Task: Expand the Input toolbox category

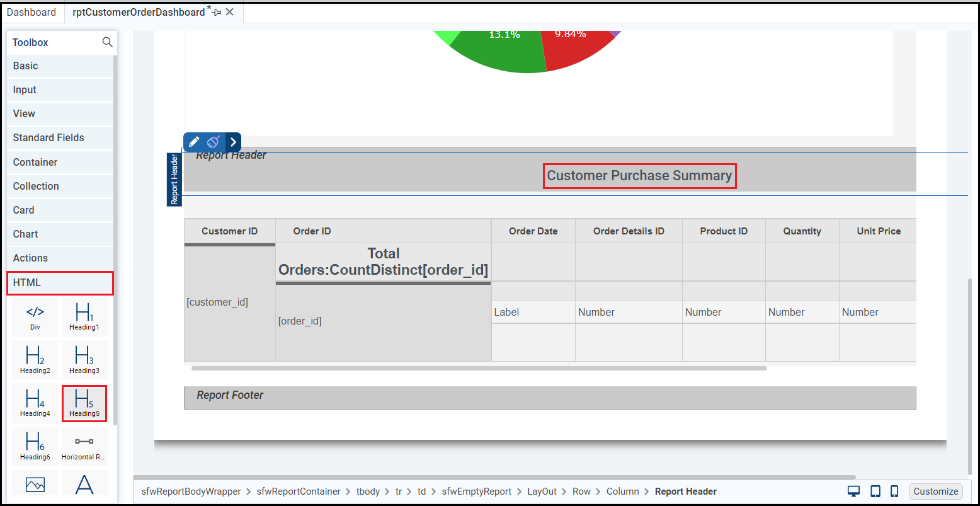Action: [60, 90]
